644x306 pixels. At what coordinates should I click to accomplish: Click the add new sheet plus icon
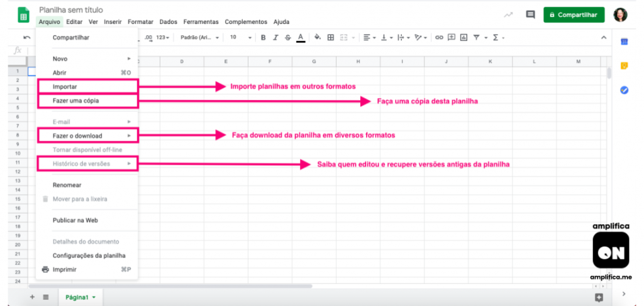[x=33, y=297]
